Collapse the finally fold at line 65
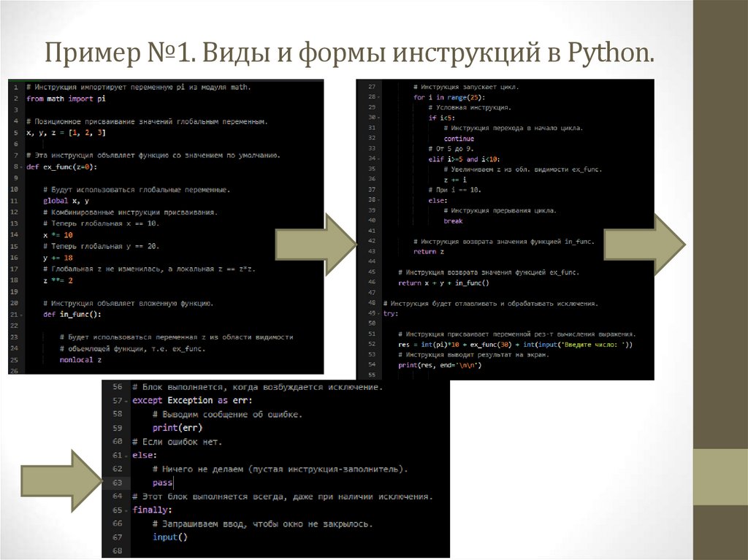This screenshot has width=748, height=560. pyautogui.click(x=126, y=510)
